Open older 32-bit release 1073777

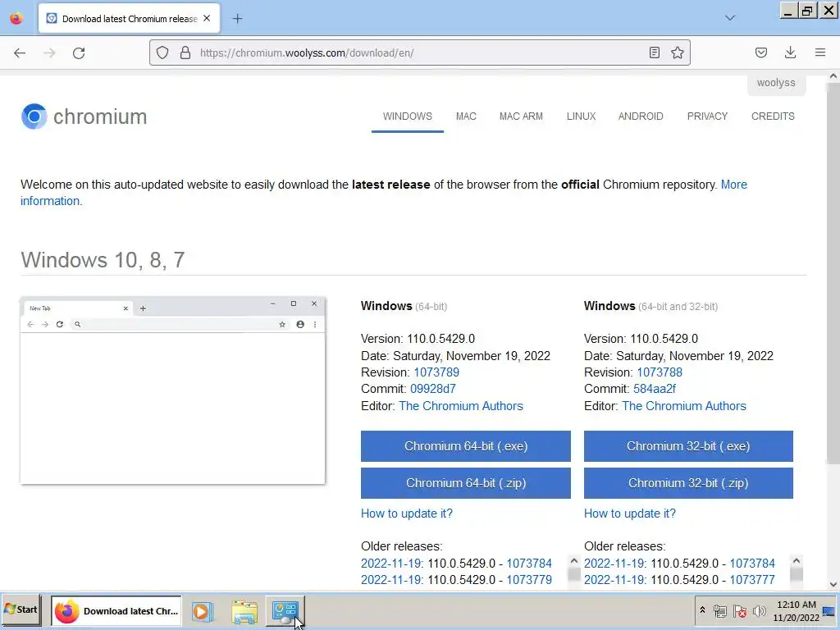[x=752, y=580]
